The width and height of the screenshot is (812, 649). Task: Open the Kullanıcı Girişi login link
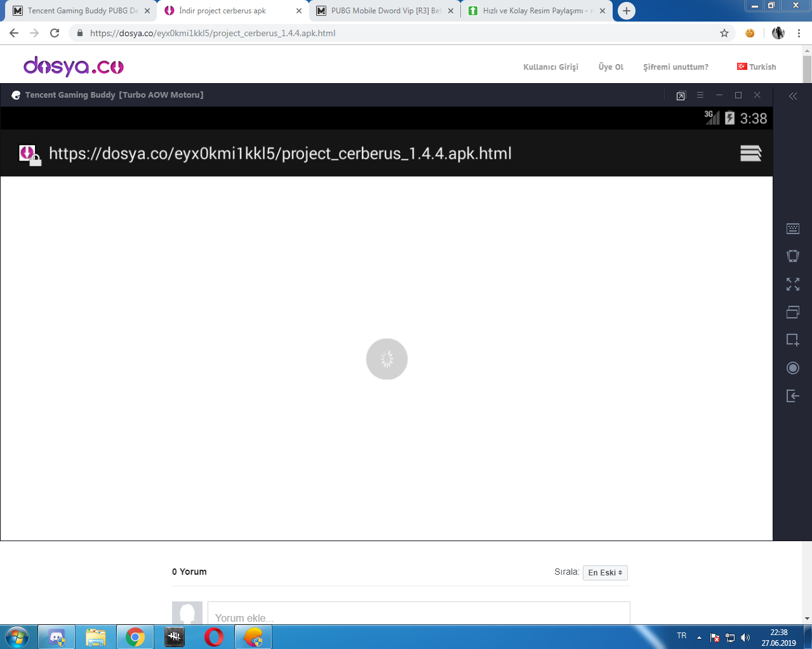click(550, 67)
